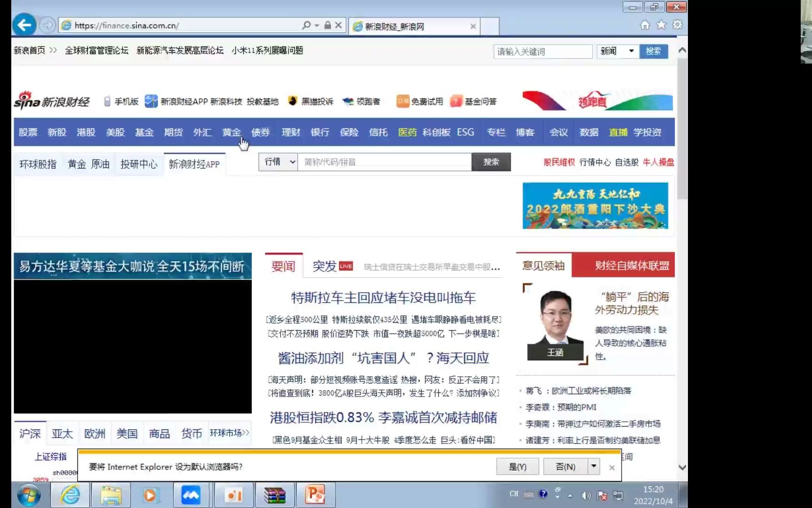Click the LIVE badge next to 突发

pos(346,266)
